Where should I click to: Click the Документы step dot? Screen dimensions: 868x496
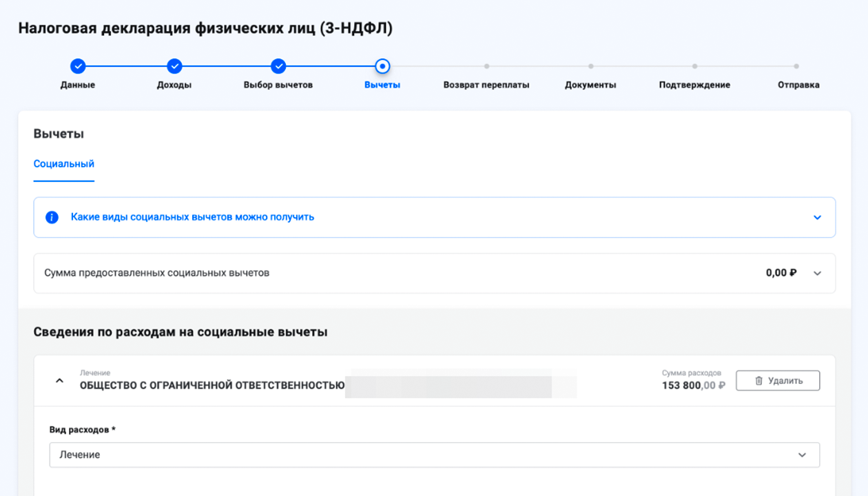coord(590,67)
